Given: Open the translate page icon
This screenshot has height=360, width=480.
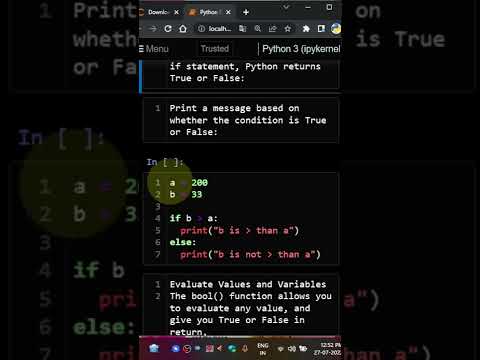Looking at the screenshot, I should [x=243, y=29].
